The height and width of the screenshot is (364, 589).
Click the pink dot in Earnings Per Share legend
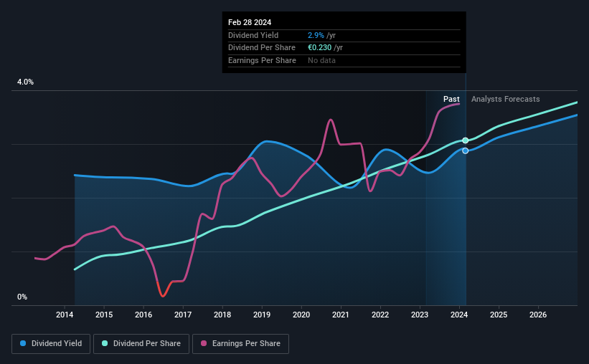204,343
